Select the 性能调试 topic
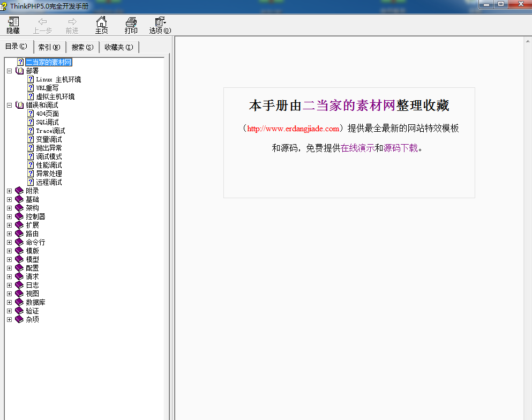 coord(49,165)
